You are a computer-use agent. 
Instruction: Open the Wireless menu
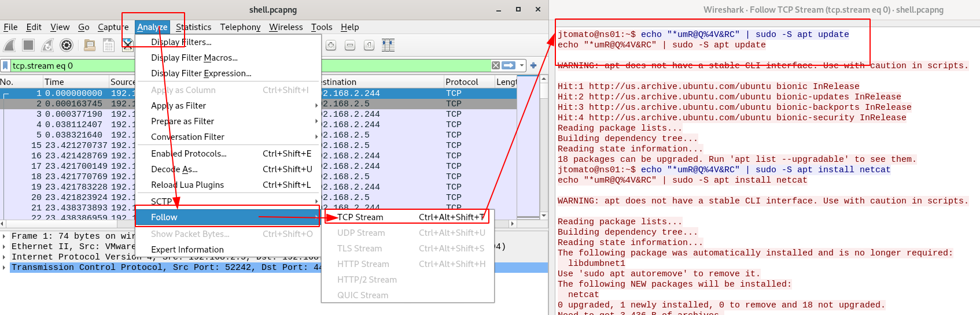coord(286,27)
